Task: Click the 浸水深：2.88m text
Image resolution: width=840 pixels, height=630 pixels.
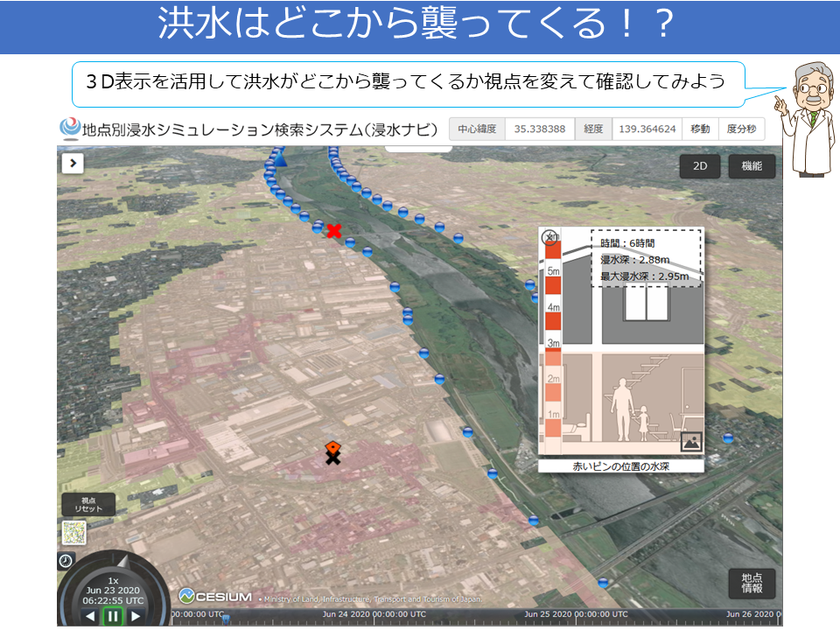Action: (635, 260)
